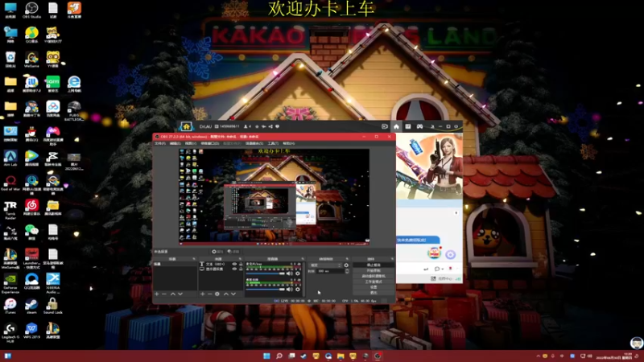Click the Exit button in OBS controls
Viewport: 644px width, 362px height.
coord(374,293)
